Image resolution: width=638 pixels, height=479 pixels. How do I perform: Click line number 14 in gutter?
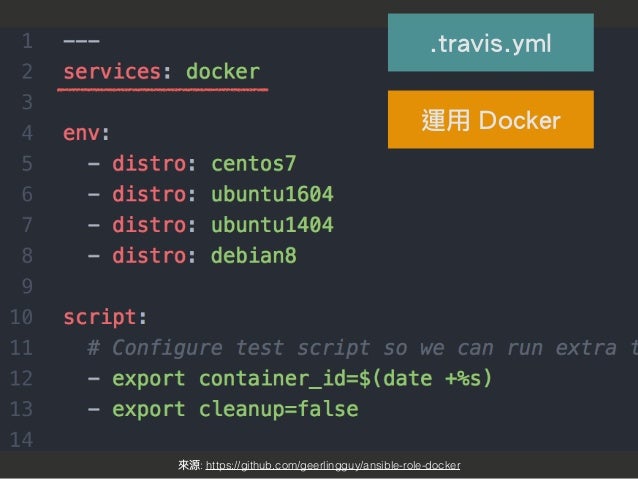click(21, 440)
